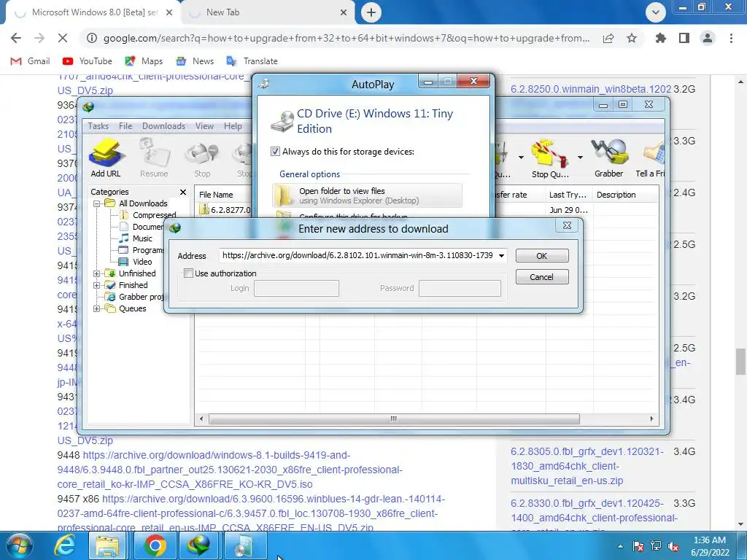Stop the page from loading
Image resolution: width=747 pixels, height=560 pixels.
click(63, 38)
